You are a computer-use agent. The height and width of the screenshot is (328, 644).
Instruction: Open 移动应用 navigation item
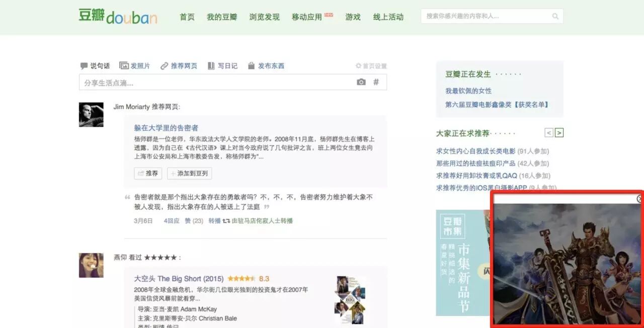307,17
